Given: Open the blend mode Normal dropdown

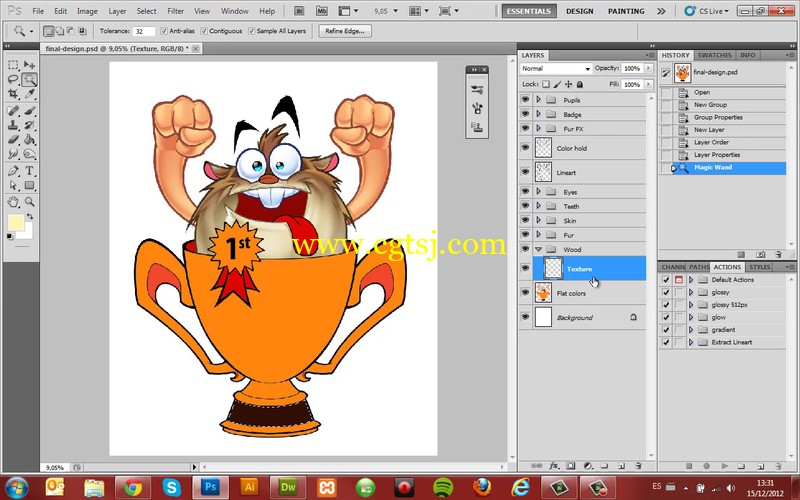Looking at the screenshot, I should (556, 68).
